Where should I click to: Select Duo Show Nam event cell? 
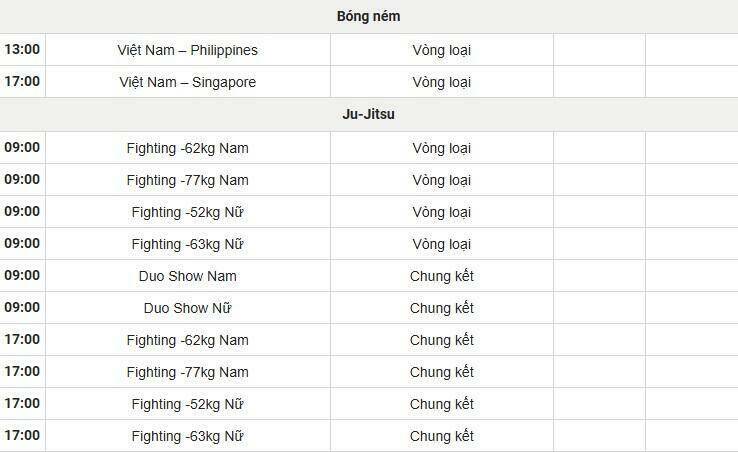188,276
